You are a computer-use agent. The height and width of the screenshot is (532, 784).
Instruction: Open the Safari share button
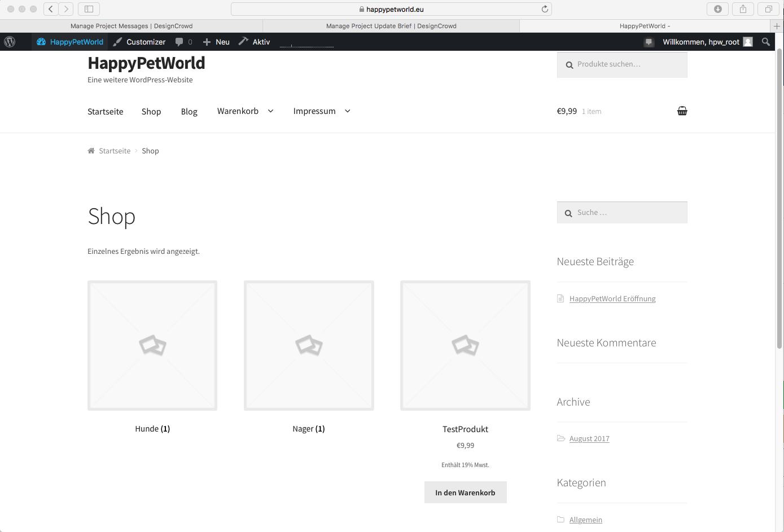(x=743, y=9)
